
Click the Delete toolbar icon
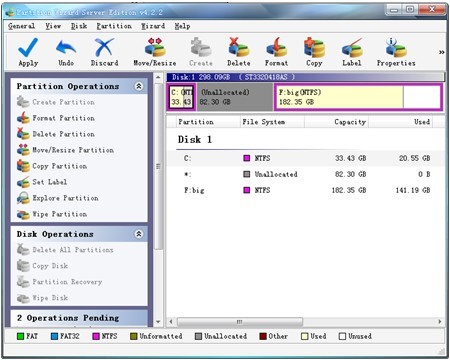(239, 47)
